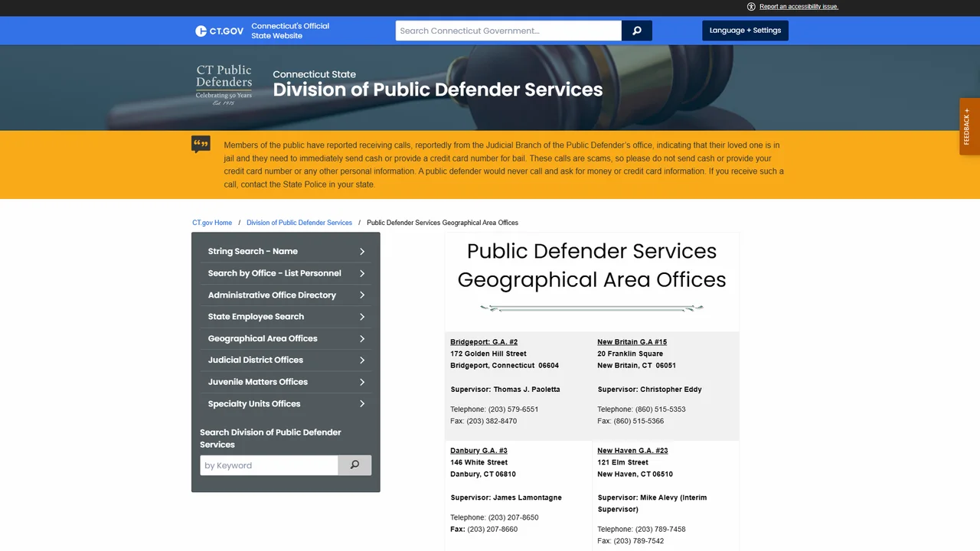This screenshot has height=551, width=980.
Task: Expand Geographical Area Offices chevron
Action: pos(362,338)
